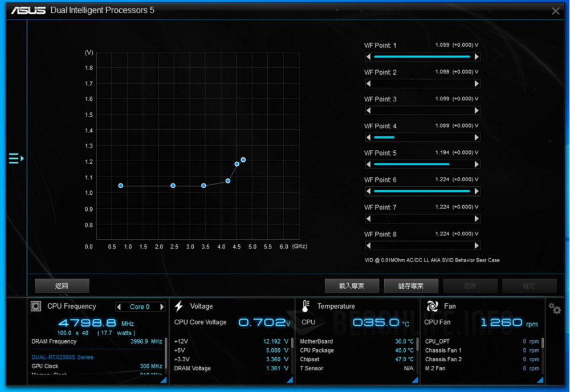Click the CPU Frequency panel icon

coord(37,306)
